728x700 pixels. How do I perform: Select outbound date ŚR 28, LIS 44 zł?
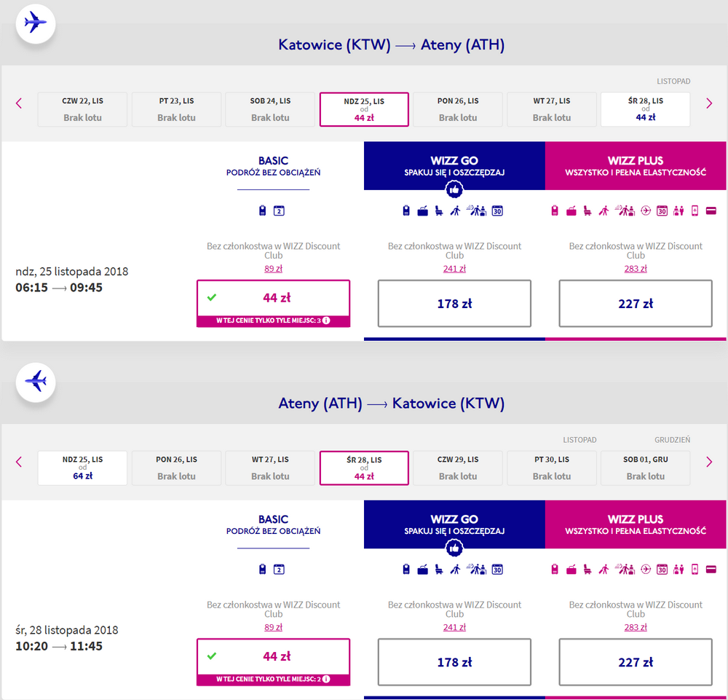pyautogui.click(x=645, y=109)
